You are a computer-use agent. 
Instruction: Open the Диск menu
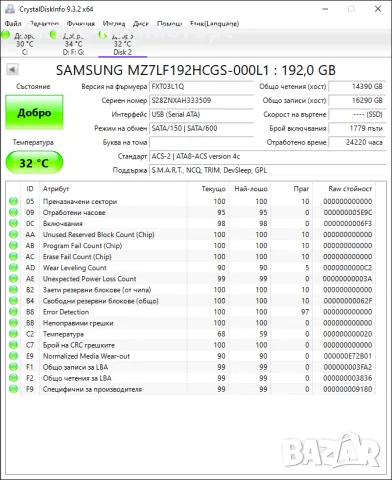pyautogui.click(x=141, y=24)
